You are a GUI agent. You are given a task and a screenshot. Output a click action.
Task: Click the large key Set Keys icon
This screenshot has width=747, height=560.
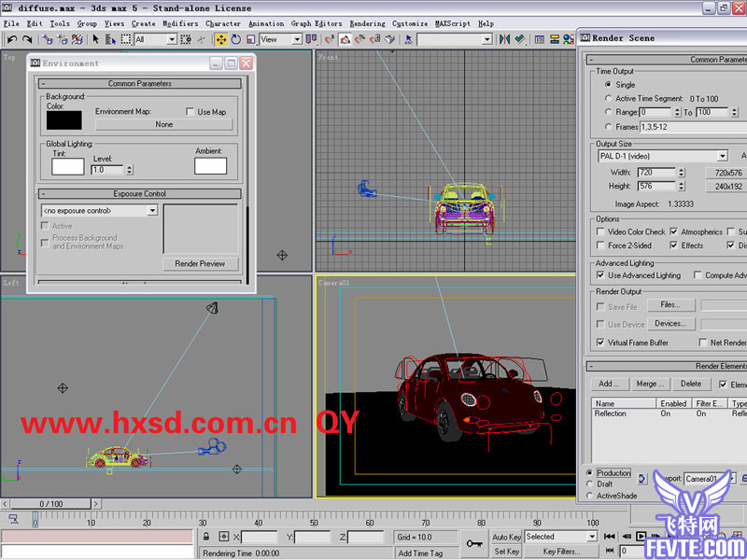point(474,543)
